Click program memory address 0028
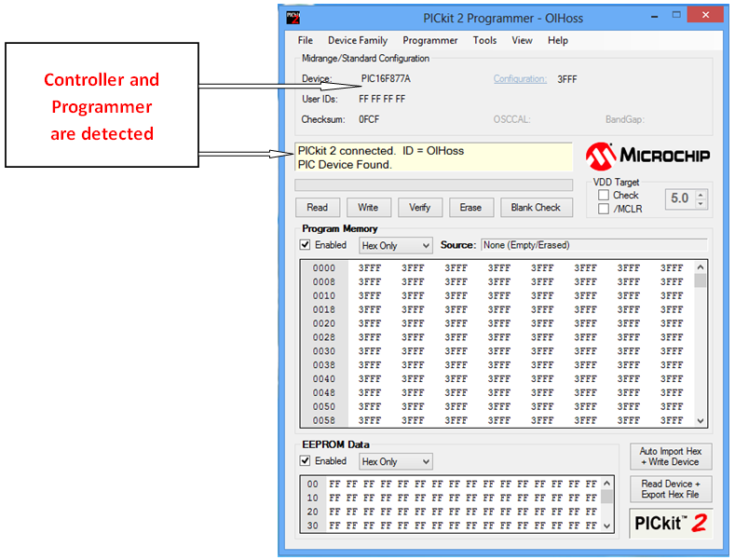The image size is (735, 560). point(324,337)
